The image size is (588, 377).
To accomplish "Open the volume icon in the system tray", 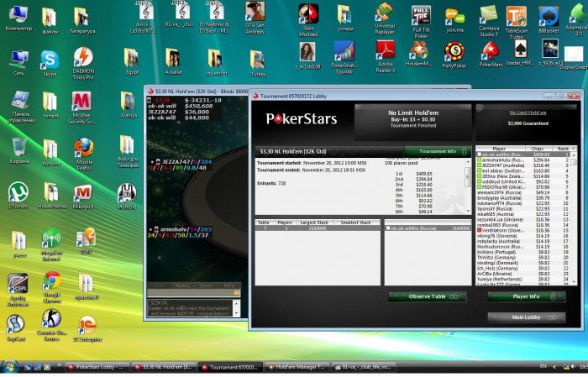I will coord(573,367).
